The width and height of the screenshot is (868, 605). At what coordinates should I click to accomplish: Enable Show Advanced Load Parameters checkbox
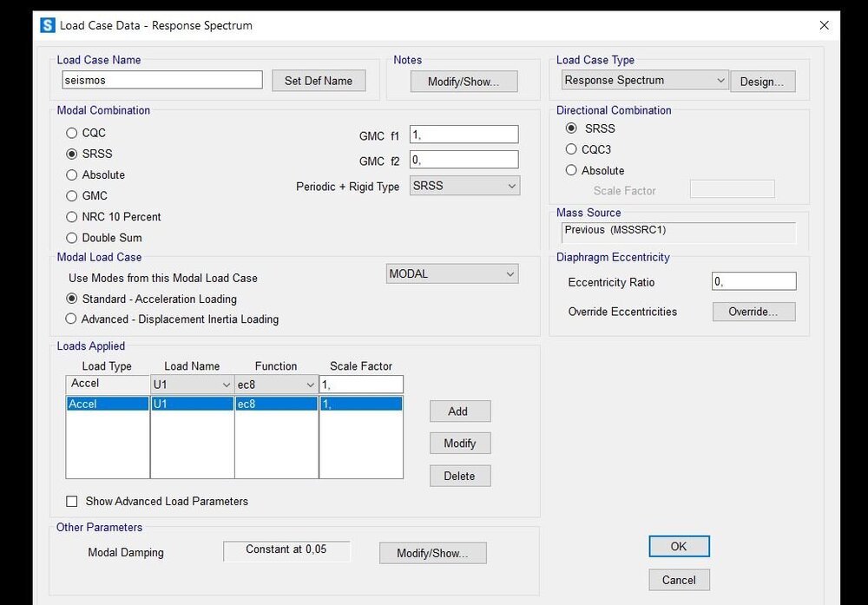(x=72, y=502)
